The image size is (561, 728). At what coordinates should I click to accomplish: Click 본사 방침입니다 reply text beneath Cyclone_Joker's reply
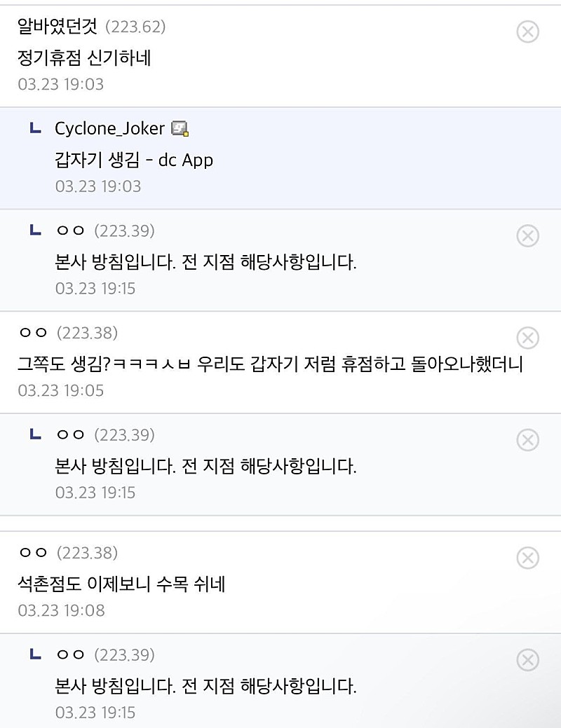205,262
